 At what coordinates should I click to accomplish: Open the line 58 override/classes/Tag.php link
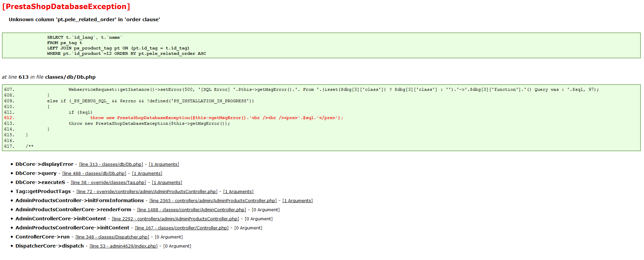coord(108,182)
